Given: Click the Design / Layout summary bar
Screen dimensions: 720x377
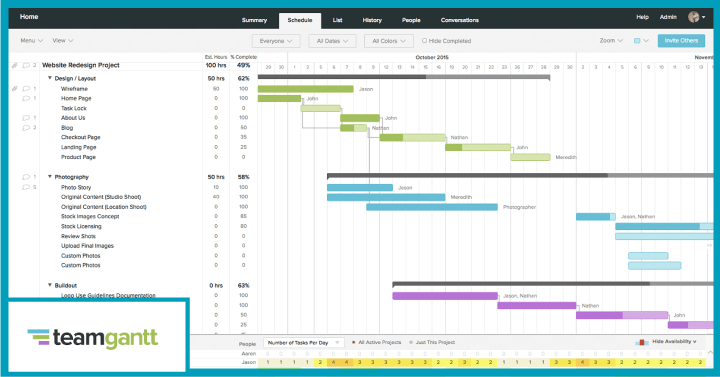Looking at the screenshot, I should (x=404, y=77).
